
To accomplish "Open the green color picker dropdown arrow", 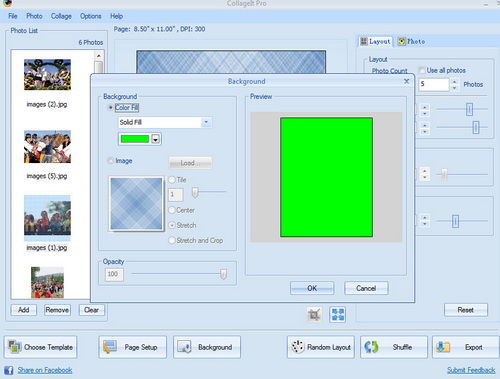I will [x=155, y=139].
